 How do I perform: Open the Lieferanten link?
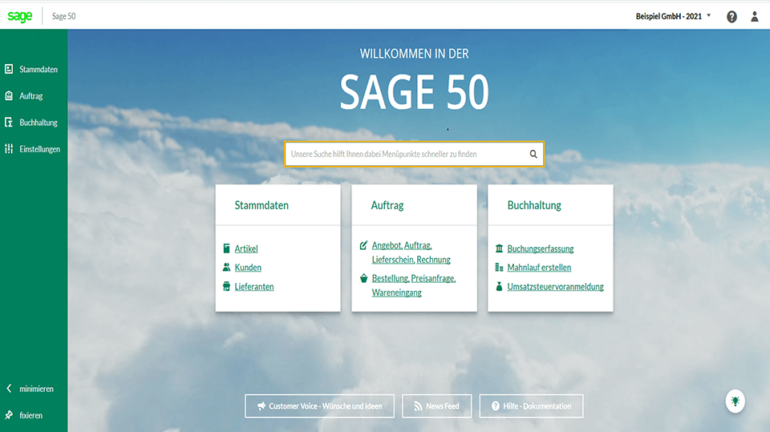[254, 287]
